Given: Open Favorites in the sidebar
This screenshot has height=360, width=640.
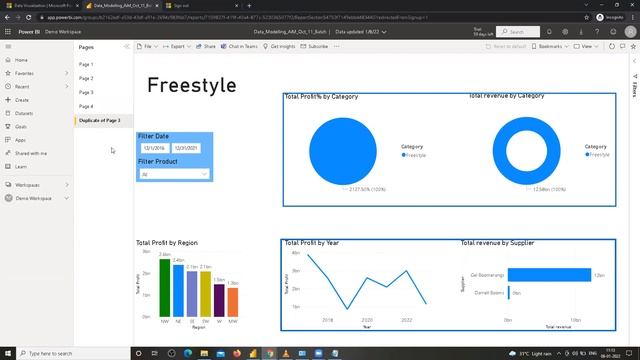Looking at the screenshot, I should [x=24, y=73].
